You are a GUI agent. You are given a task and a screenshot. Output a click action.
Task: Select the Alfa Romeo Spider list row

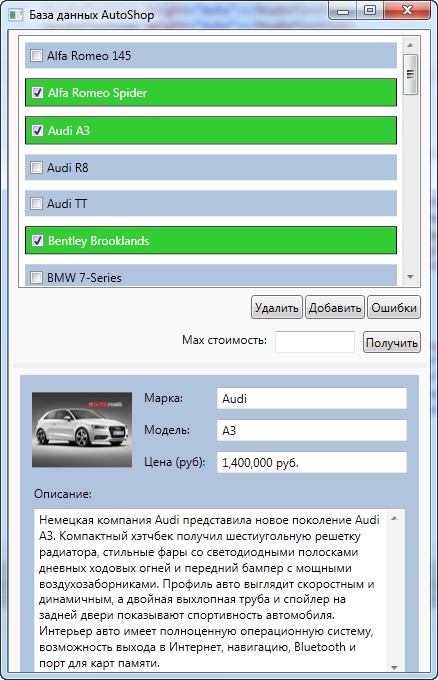point(211,92)
